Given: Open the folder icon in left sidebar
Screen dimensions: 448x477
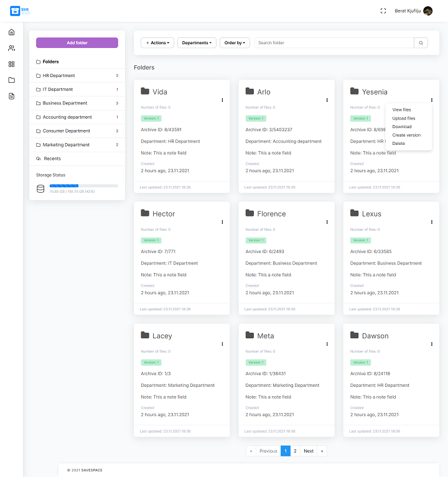Looking at the screenshot, I should [x=11, y=80].
